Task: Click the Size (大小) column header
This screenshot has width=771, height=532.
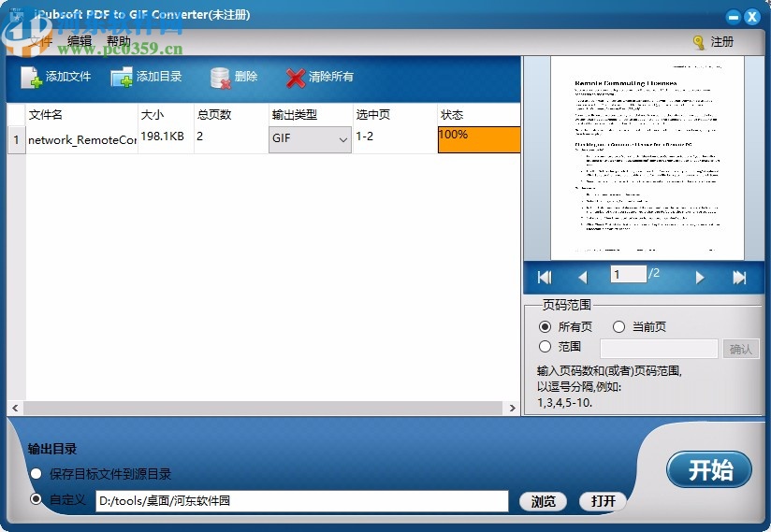Action: coord(166,115)
